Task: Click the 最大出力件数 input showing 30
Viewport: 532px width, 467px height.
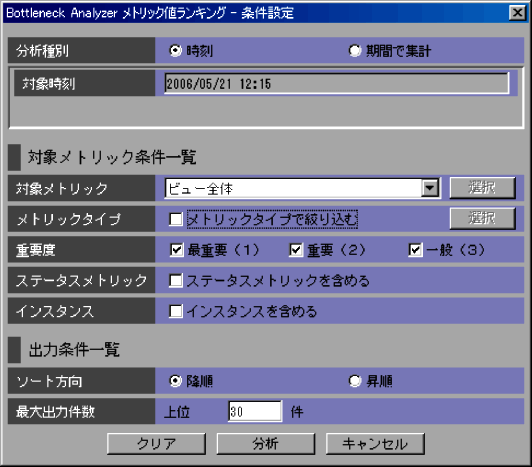Action: point(255,411)
